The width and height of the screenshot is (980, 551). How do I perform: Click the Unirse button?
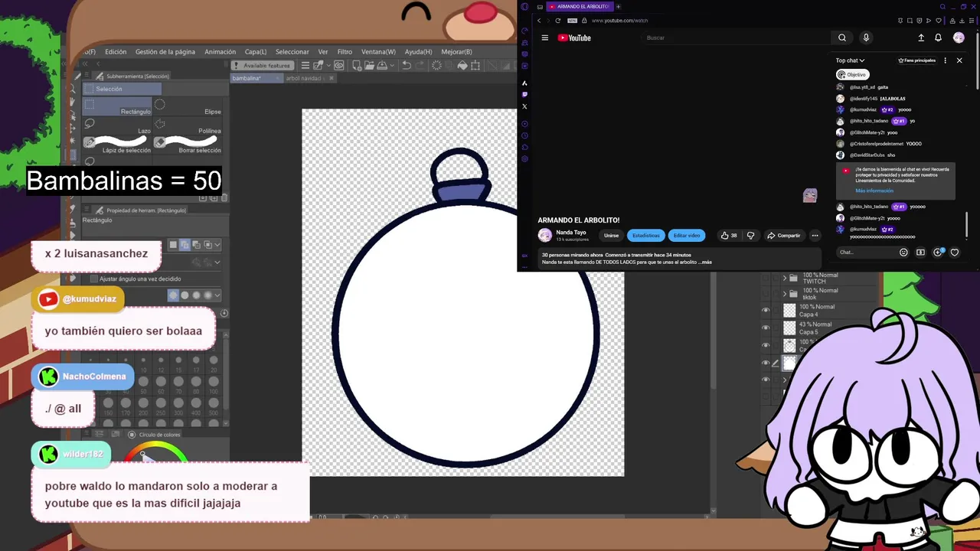click(611, 236)
